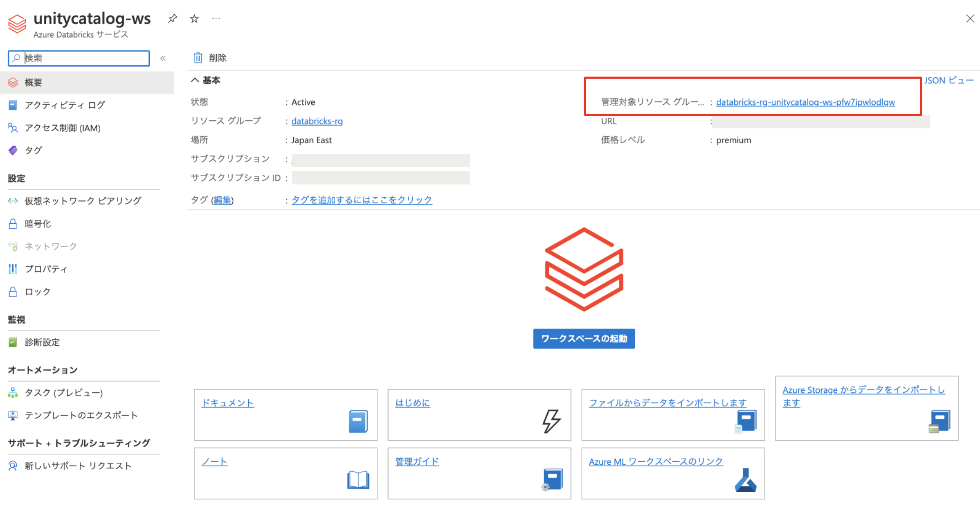Collapse the sidebar with the double chevron
Image resolution: width=980 pixels, height=531 pixels.
(x=163, y=58)
